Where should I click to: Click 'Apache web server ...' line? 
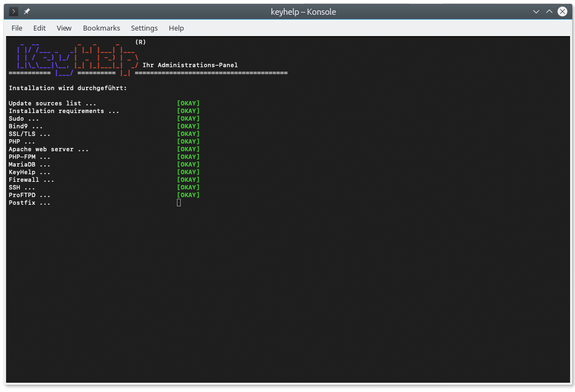[49, 149]
